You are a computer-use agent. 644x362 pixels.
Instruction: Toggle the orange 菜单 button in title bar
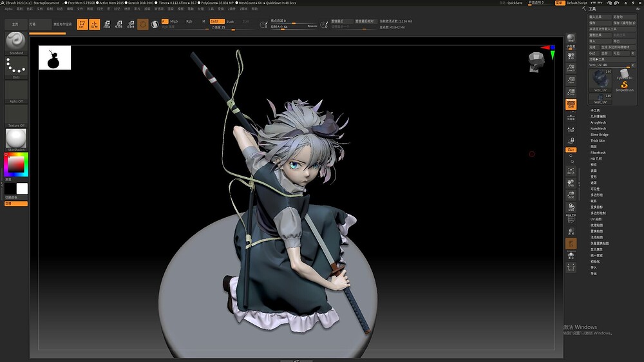point(560,3)
